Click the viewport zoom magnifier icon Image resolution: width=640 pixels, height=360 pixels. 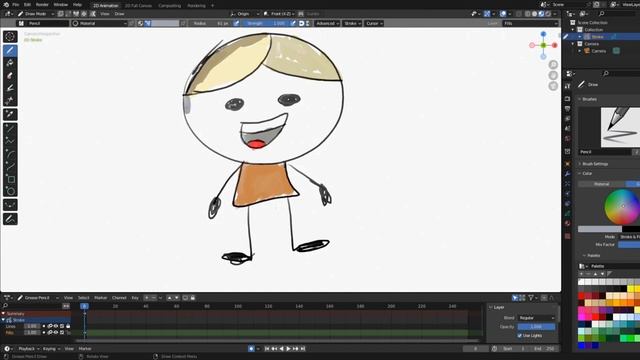553,64
